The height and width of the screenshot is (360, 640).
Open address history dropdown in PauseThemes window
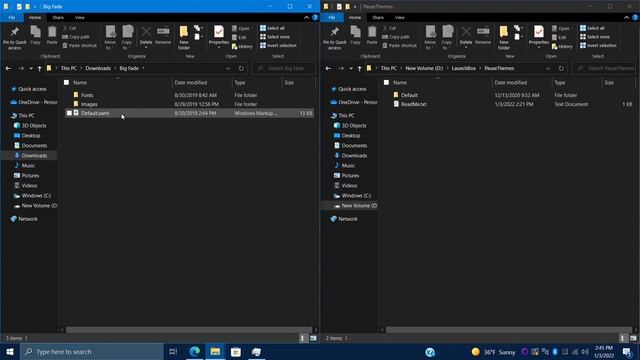[x=548, y=68]
